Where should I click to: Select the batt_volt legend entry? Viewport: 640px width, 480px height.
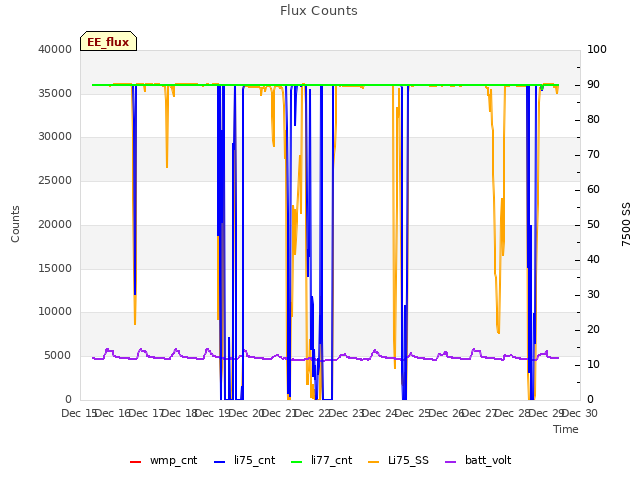478,460
